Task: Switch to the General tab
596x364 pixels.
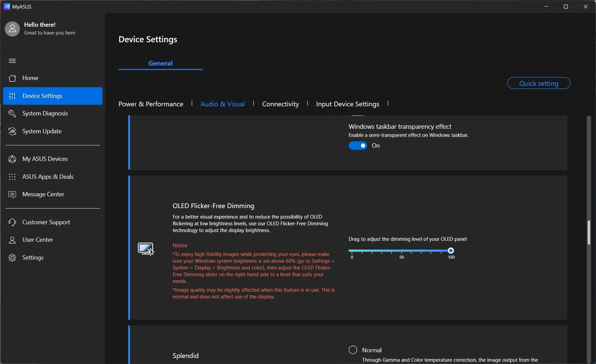Action: coord(160,63)
